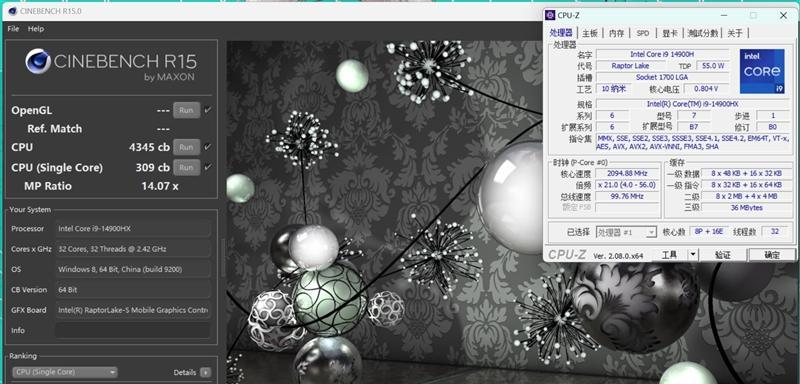The height and width of the screenshot is (384, 800).
Task: Switch to the SPD tab
Action: [643, 33]
